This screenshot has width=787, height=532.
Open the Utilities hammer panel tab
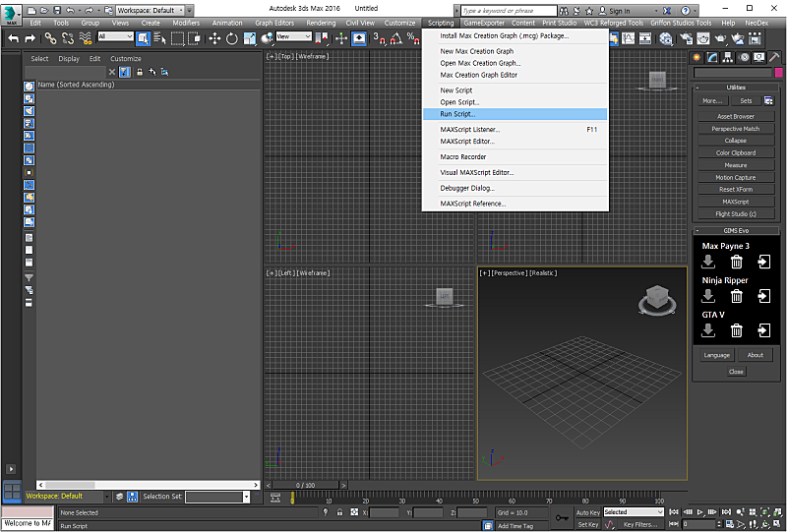(774, 57)
